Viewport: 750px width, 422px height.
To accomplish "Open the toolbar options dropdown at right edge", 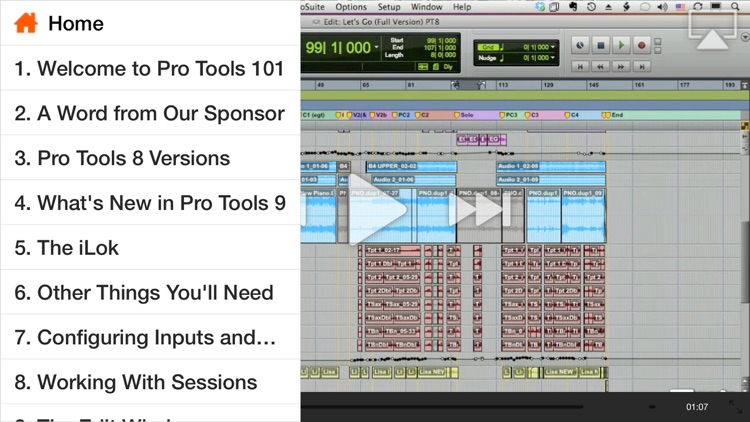I will (745, 37).
